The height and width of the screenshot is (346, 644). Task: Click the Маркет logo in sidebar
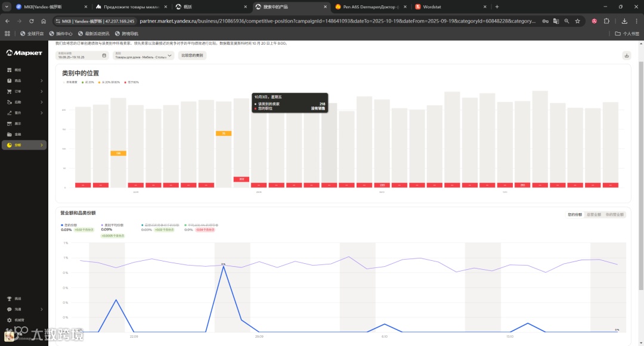pyautogui.click(x=24, y=53)
